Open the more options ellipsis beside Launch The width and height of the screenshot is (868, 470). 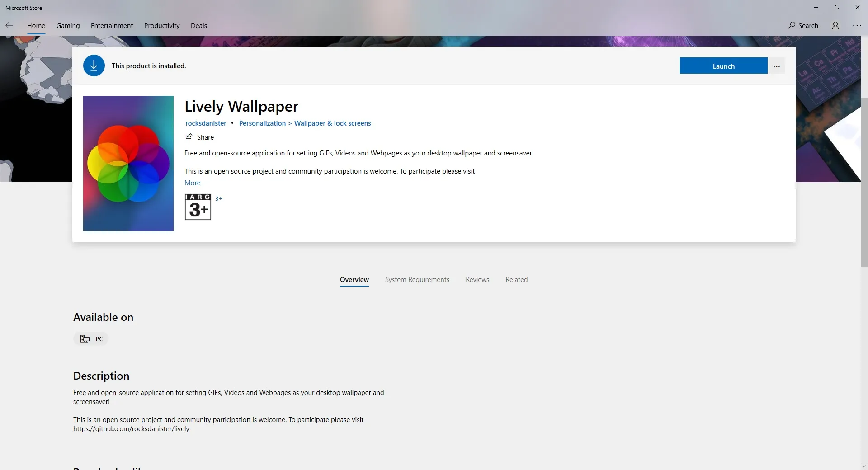[777, 66]
